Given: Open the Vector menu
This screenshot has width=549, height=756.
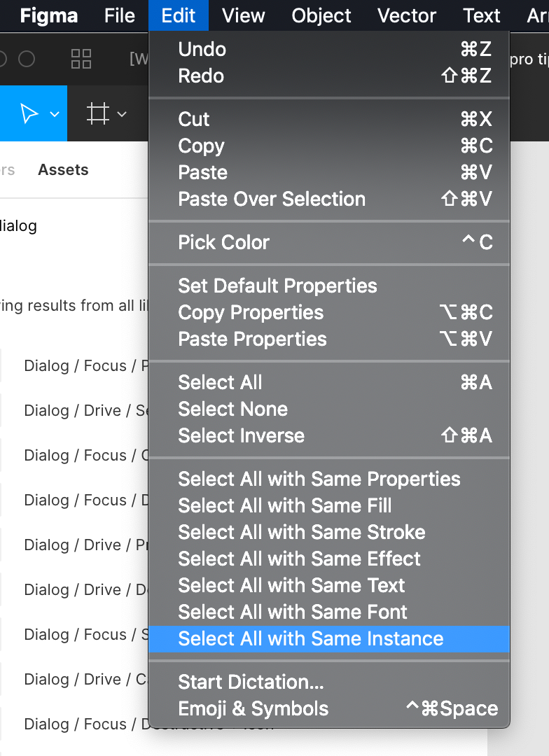Looking at the screenshot, I should tap(406, 15).
